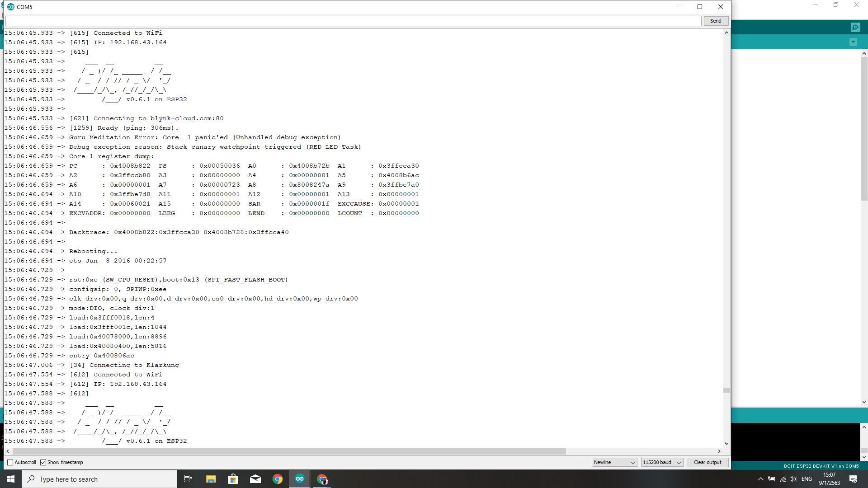Image resolution: width=868 pixels, height=488 pixels.
Task: Click the 'mode:DIO, clock div:1' line
Action: coord(111,308)
